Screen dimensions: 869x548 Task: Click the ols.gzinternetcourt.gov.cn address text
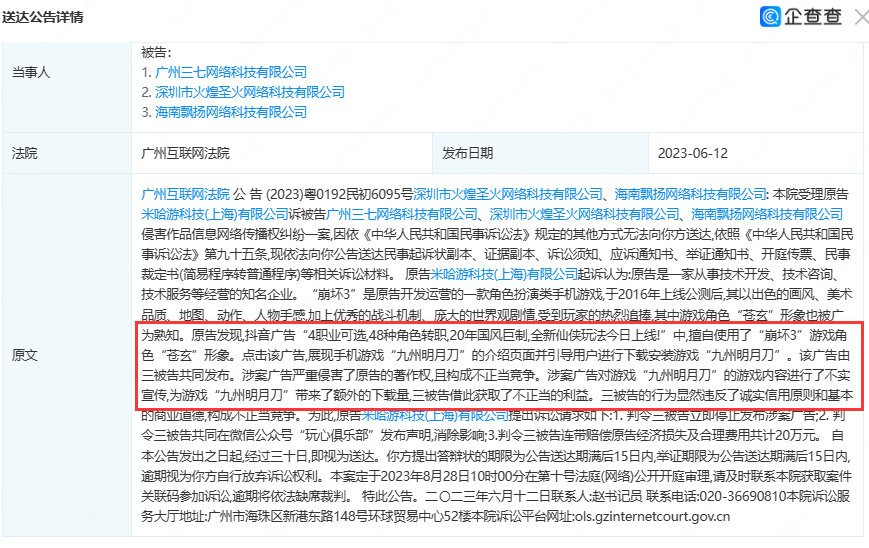(x=652, y=516)
